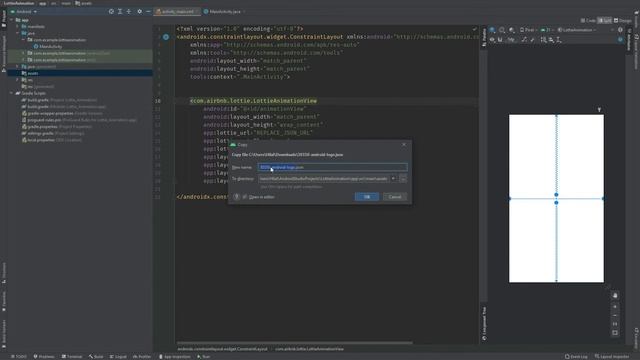
Task: Open the Logcat tool window
Action: pos(118,356)
